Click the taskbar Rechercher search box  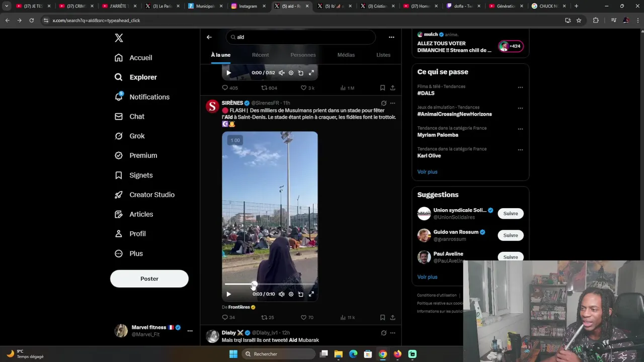coord(278,354)
